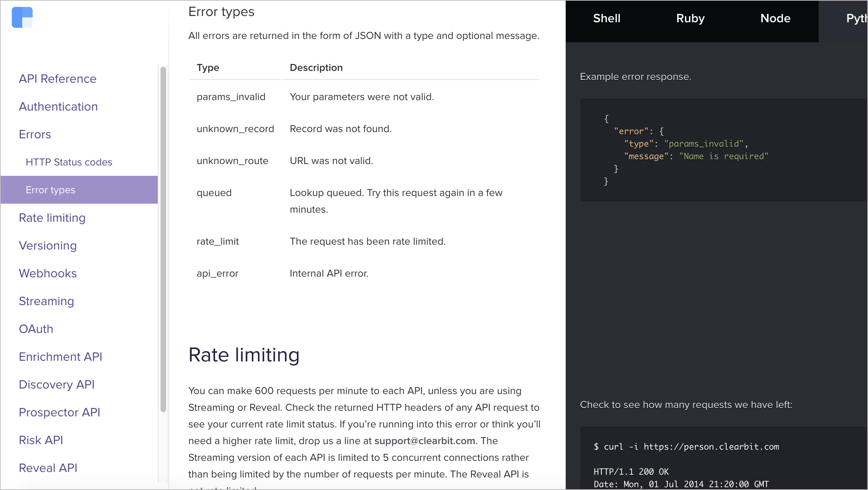The height and width of the screenshot is (490, 868).
Task: Click Rate limiting in sidebar menu
Action: pyautogui.click(x=52, y=218)
